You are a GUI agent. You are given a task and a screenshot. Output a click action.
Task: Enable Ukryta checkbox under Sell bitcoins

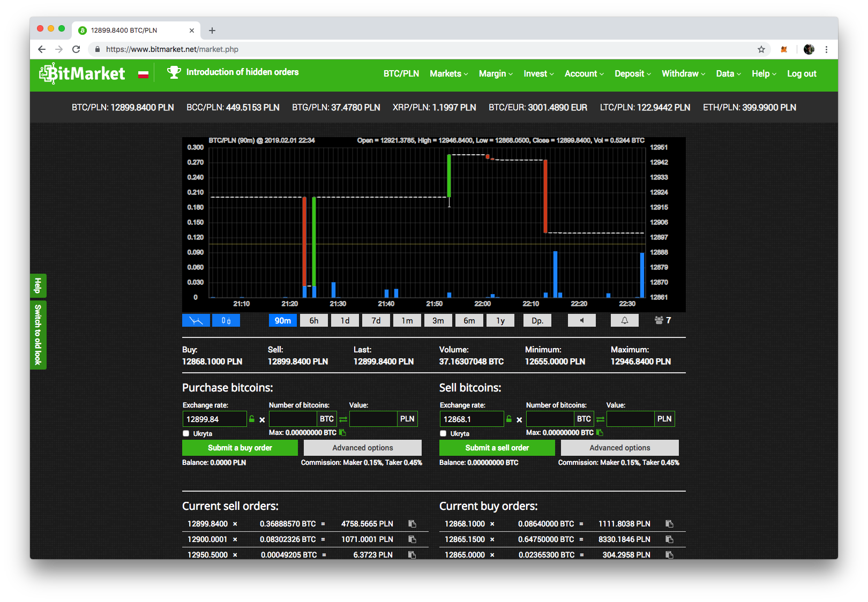tap(443, 433)
